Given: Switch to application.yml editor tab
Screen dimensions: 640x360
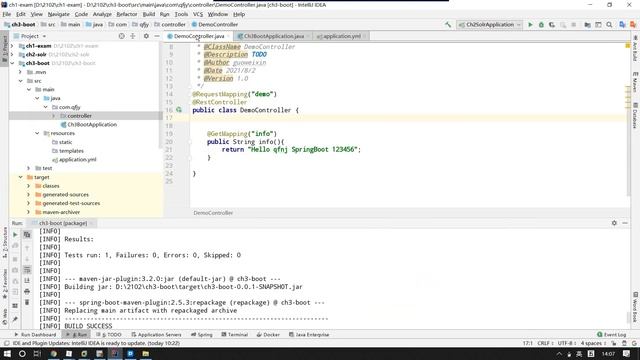Looking at the screenshot, I should tap(342, 36).
